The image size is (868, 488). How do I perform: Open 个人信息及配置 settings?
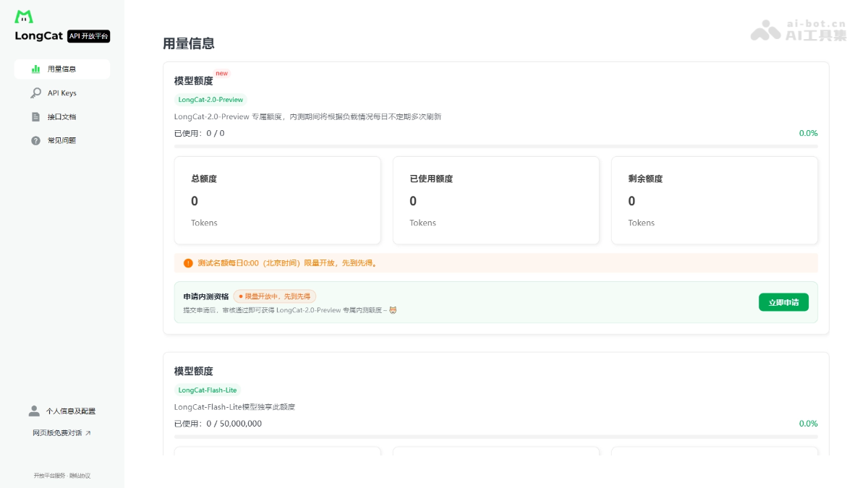point(61,411)
